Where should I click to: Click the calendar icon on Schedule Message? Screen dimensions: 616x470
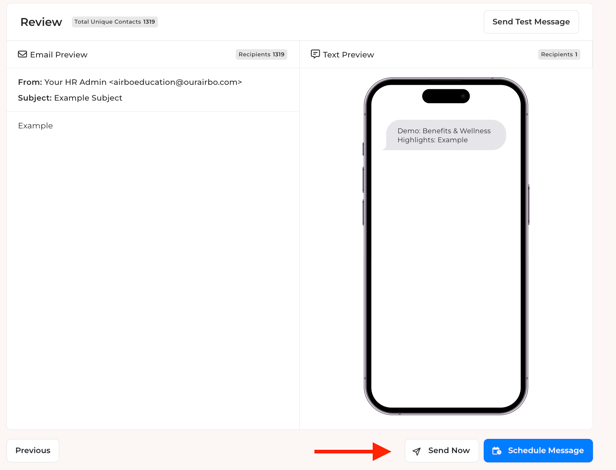[x=497, y=451]
